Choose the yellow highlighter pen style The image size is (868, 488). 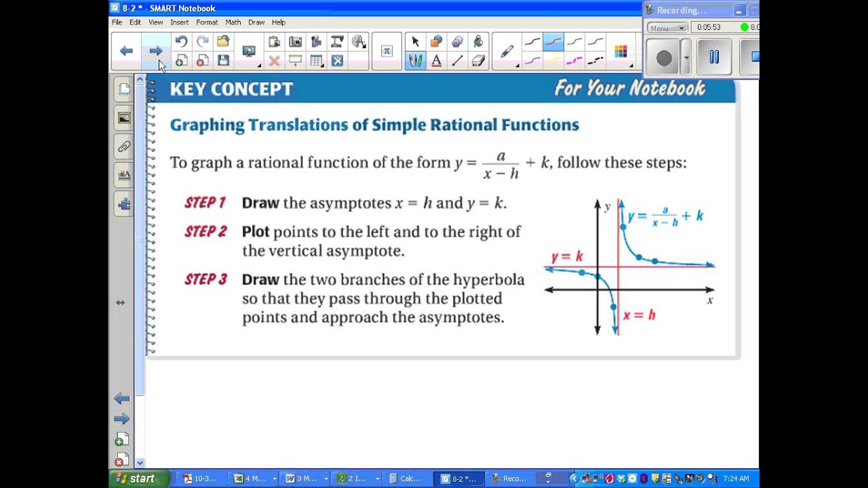point(553,61)
